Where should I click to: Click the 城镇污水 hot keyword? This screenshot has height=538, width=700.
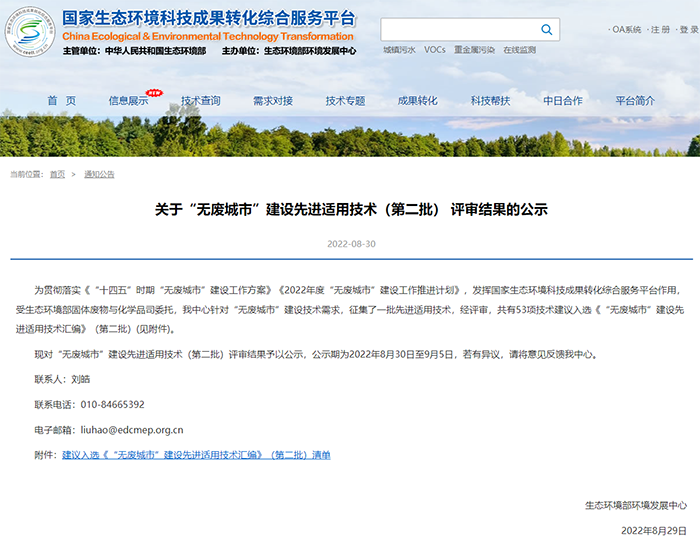(399, 49)
